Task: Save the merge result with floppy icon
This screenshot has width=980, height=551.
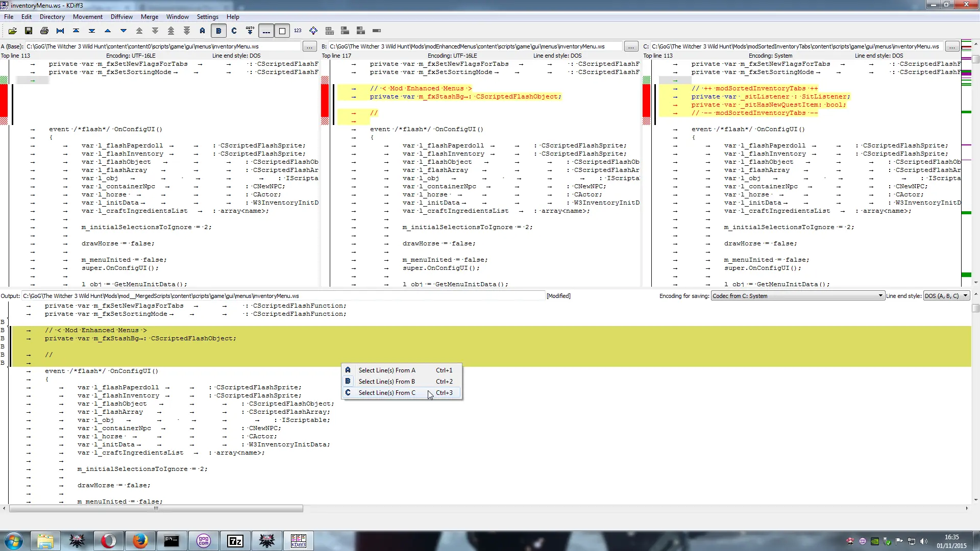Action: [x=29, y=31]
